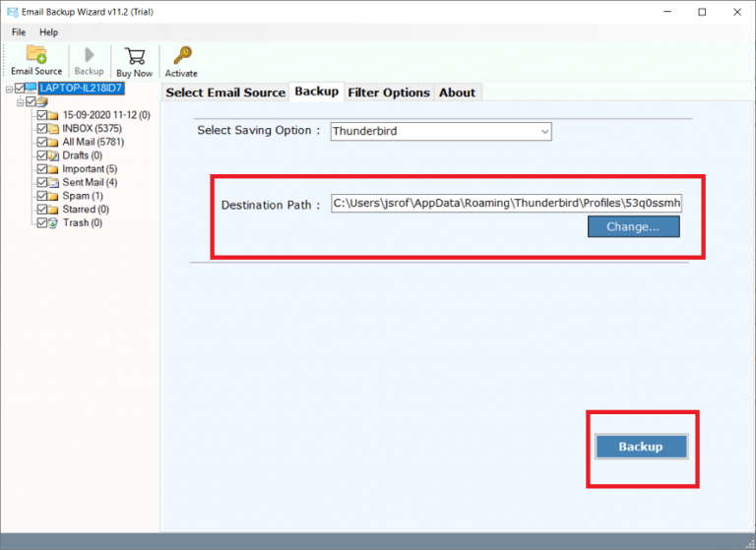This screenshot has width=756, height=550.
Task: Select the LAPTOP-IL218ID7 tree label
Action: pyautogui.click(x=81, y=88)
